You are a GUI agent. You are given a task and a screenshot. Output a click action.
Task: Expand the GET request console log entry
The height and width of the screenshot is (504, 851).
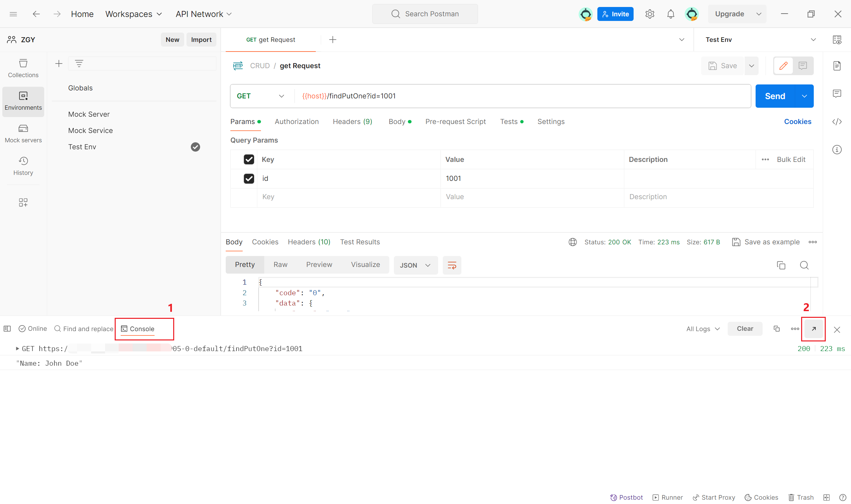coord(17,349)
